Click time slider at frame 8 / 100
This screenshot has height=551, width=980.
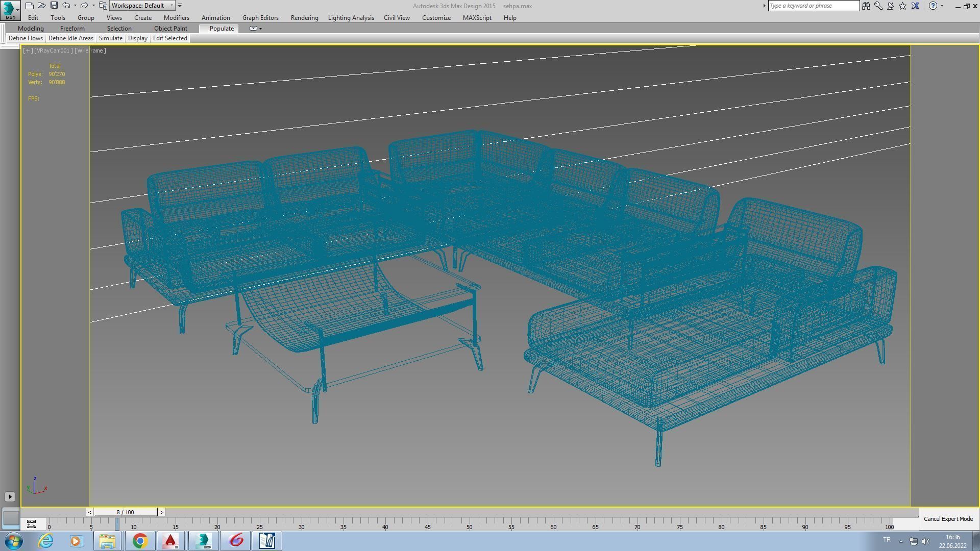pyautogui.click(x=126, y=512)
